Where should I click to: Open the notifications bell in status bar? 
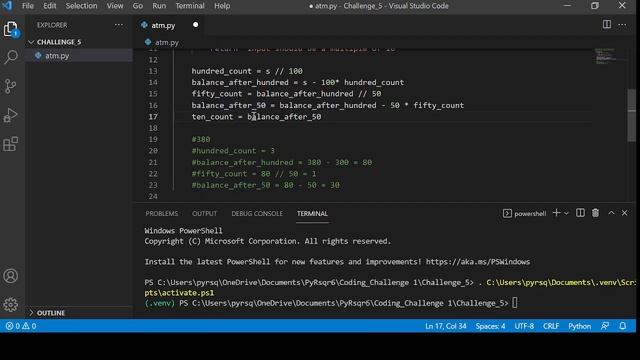623,326
